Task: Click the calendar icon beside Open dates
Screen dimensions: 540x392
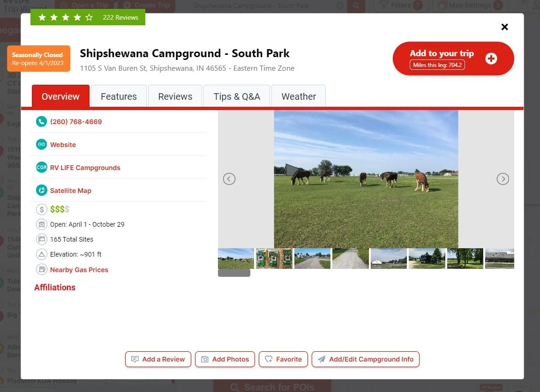Action: click(41, 224)
